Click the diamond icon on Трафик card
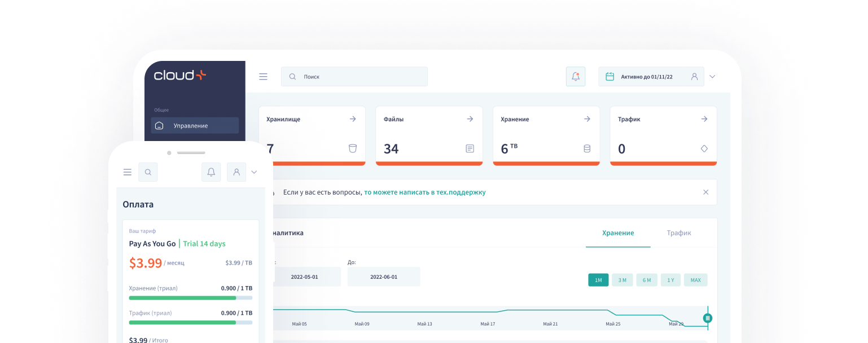The height and width of the screenshot is (343, 868). coord(704,149)
